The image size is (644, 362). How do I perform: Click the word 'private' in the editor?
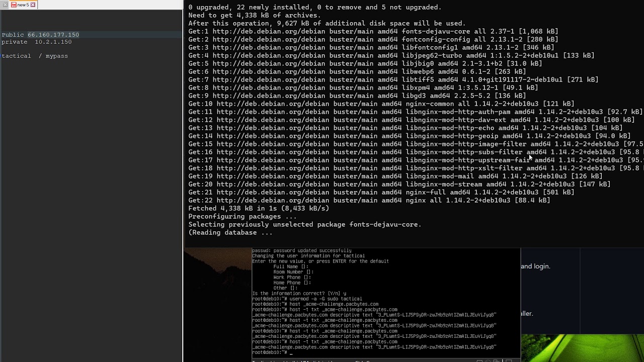15,42
